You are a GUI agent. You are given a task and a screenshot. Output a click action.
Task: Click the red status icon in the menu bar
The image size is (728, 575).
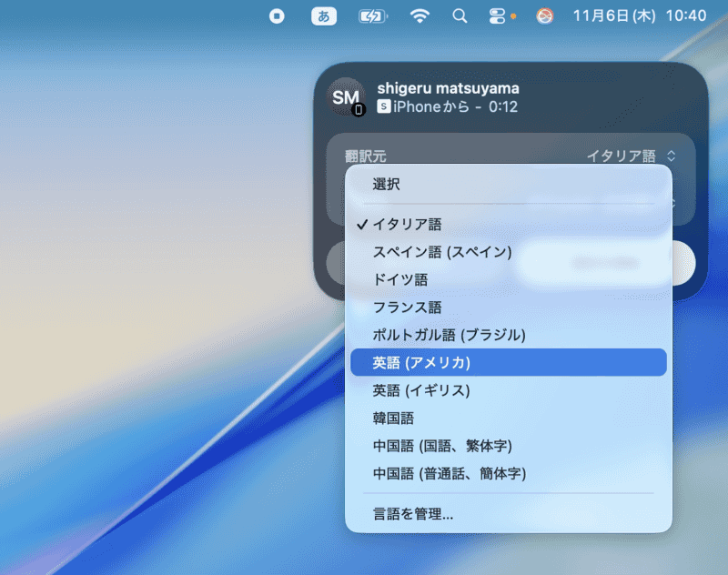pyautogui.click(x=543, y=16)
